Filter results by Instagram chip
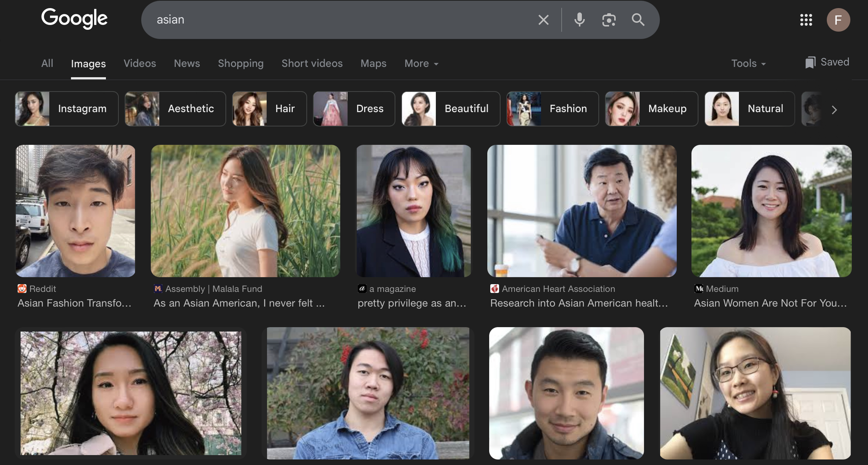Image resolution: width=868 pixels, height=465 pixels. [67, 109]
